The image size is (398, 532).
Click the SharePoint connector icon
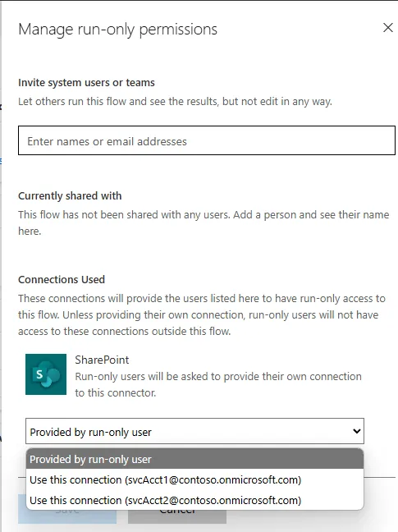click(x=46, y=374)
